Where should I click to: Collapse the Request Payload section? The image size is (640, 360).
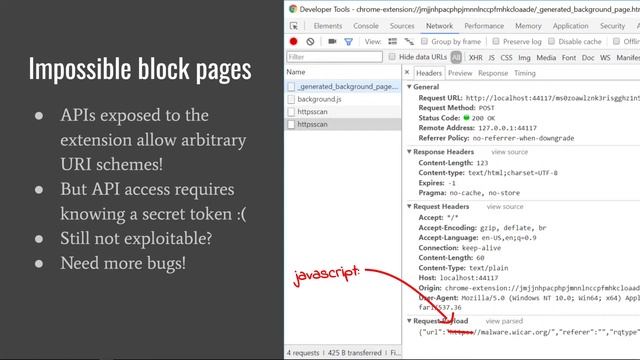tap(409, 321)
